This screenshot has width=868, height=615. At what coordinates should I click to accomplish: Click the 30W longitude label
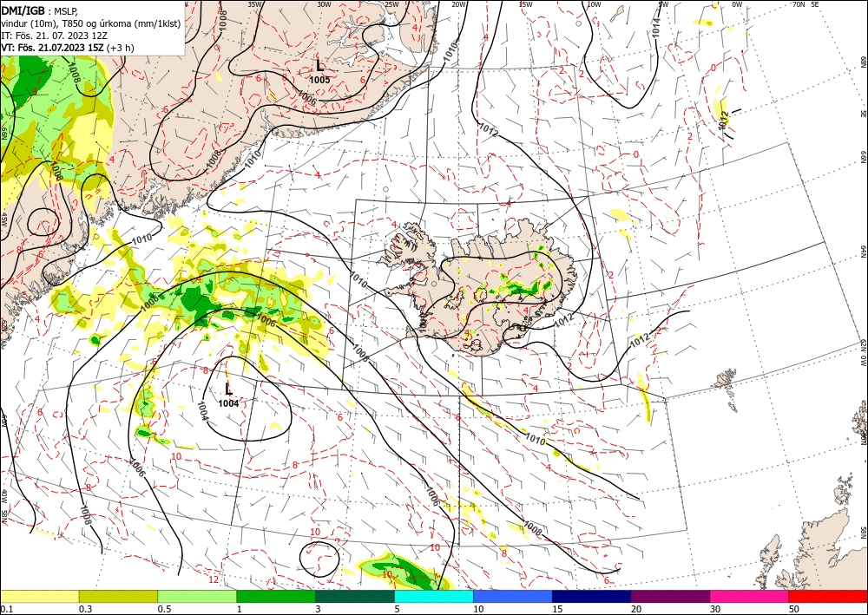pyautogui.click(x=324, y=4)
